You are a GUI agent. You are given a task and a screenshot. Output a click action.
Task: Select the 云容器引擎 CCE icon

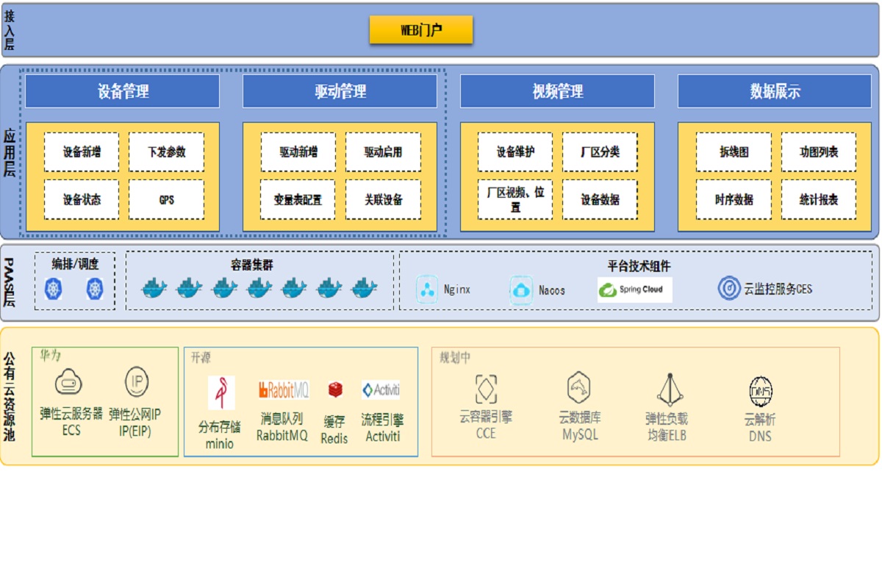click(486, 389)
